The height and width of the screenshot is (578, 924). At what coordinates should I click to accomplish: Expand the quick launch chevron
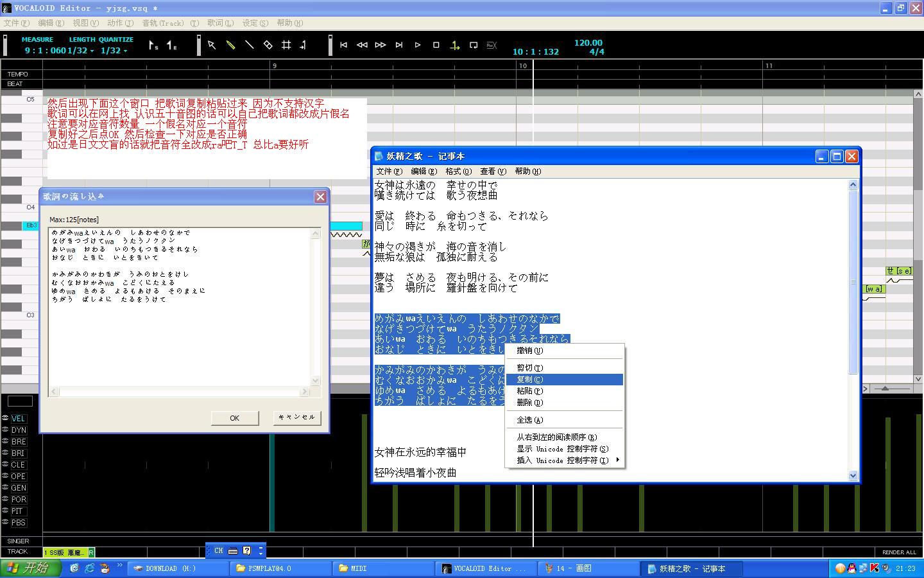[119, 566]
